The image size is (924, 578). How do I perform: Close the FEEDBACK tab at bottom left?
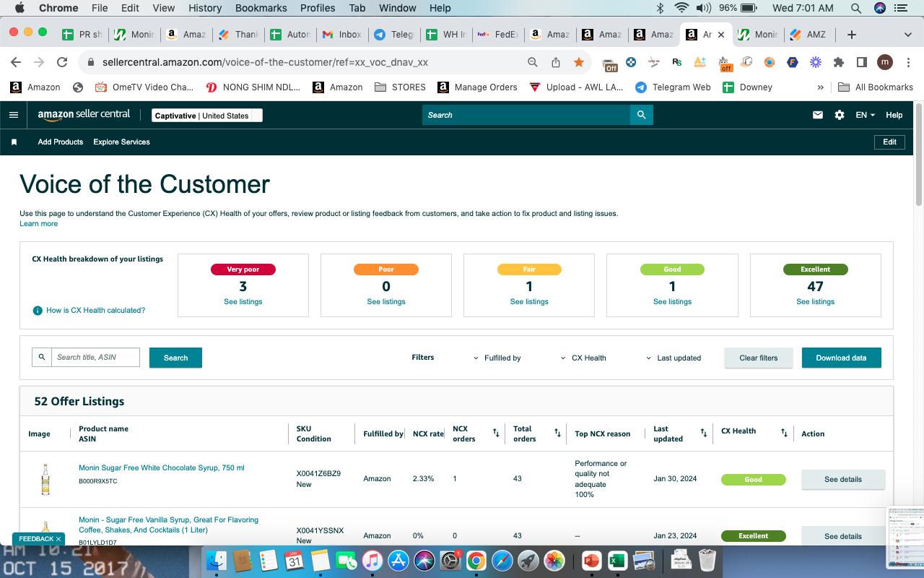58,539
